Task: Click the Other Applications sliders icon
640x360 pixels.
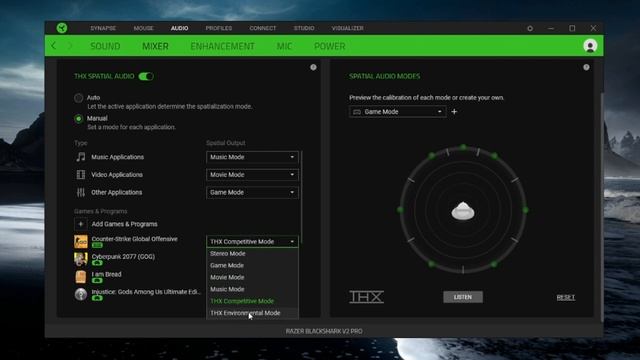Action: (x=80, y=192)
